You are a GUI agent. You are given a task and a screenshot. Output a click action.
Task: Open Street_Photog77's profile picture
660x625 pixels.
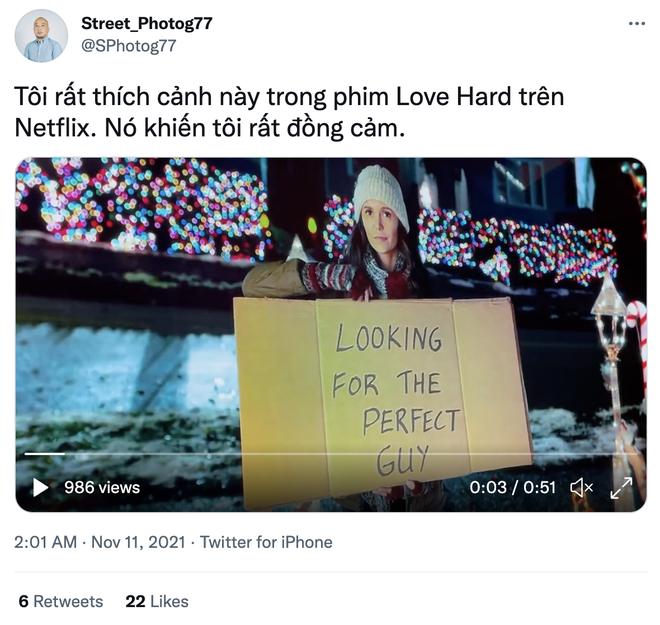click(x=41, y=36)
